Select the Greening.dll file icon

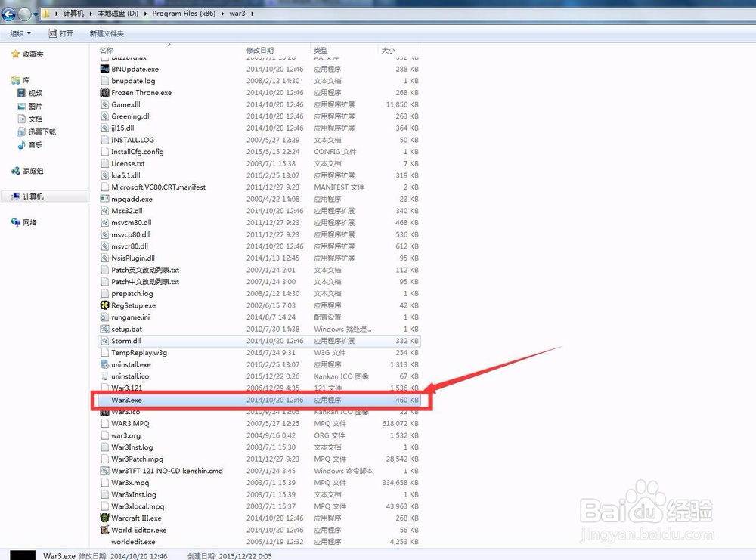104,116
